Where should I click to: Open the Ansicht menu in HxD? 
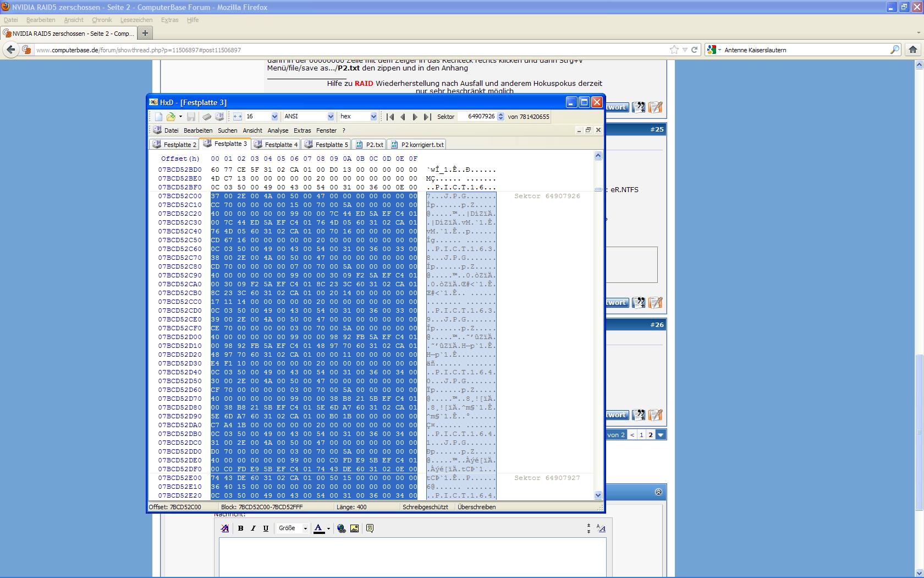tap(252, 130)
